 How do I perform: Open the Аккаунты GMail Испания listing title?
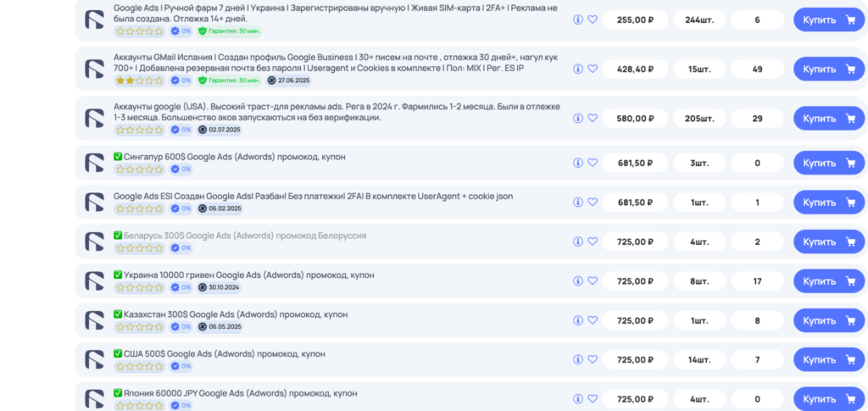tap(336, 63)
